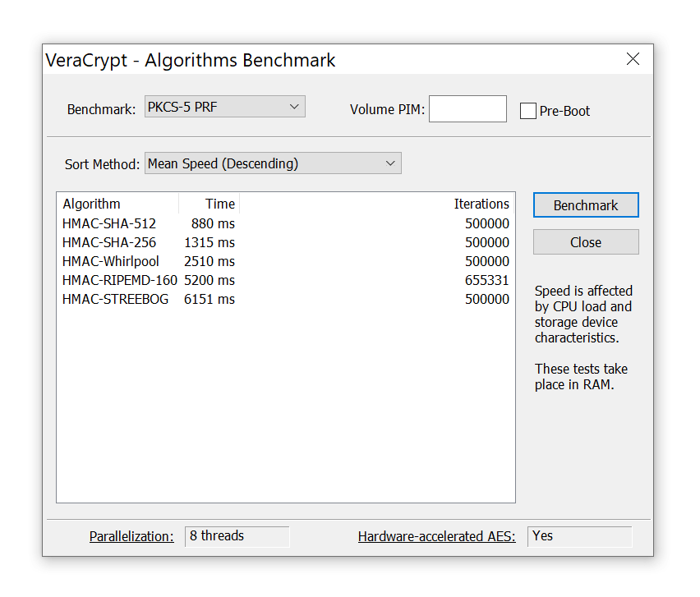This screenshot has height=597, width=700.
Task: Click the 5200 ms time value
Action: 210,280
